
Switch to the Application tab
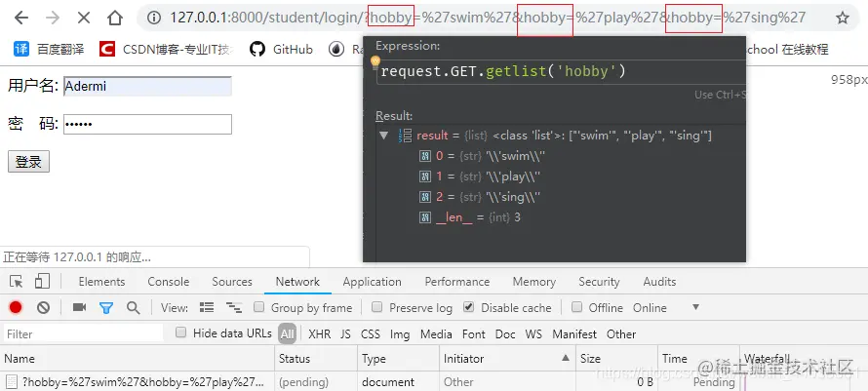(x=372, y=282)
